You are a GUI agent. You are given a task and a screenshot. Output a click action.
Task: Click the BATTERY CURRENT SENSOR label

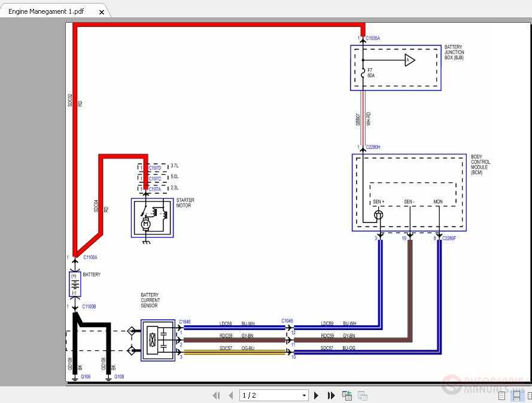(150, 300)
